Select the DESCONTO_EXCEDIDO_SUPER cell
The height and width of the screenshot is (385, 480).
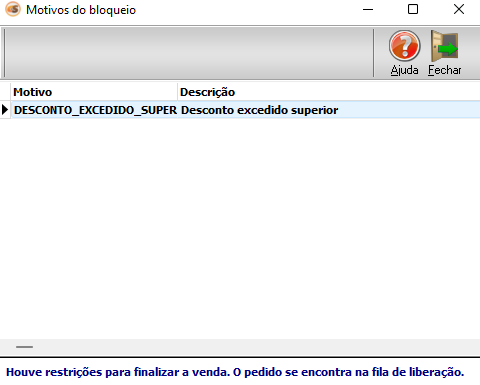click(95, 110)
